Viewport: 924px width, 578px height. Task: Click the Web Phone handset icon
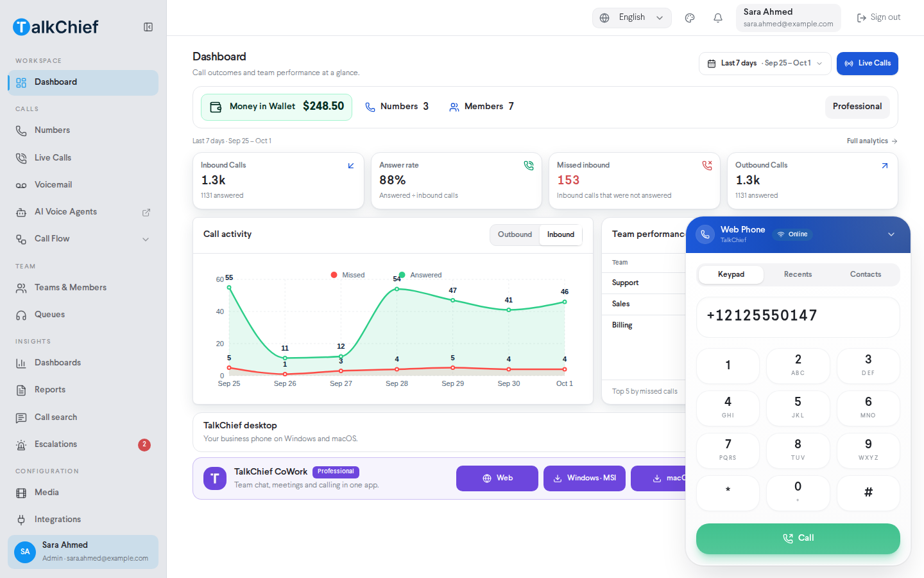coord(705,234)
